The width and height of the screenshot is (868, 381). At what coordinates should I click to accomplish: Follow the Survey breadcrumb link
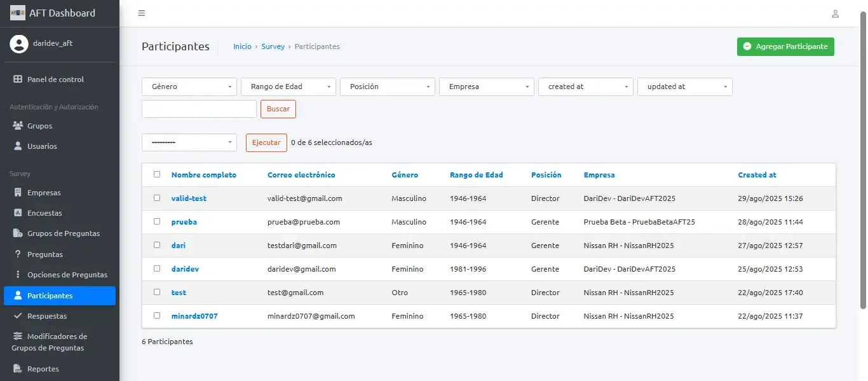tap(273, 46)
